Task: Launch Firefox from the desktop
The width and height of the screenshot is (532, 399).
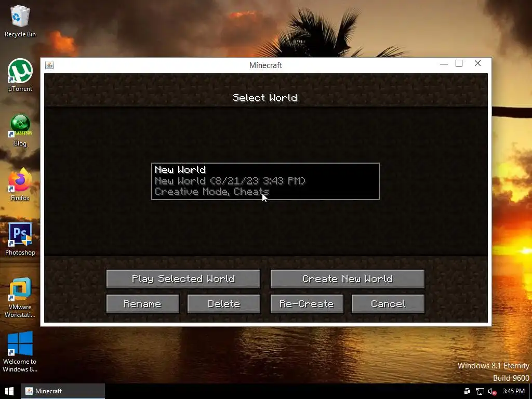Action: (x=20, y=184)
